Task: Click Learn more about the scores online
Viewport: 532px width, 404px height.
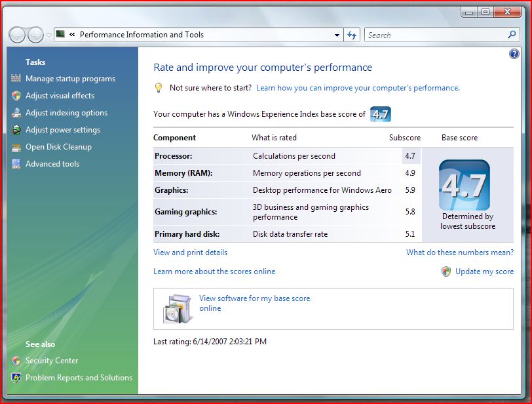Action: [x=214, y=272]
